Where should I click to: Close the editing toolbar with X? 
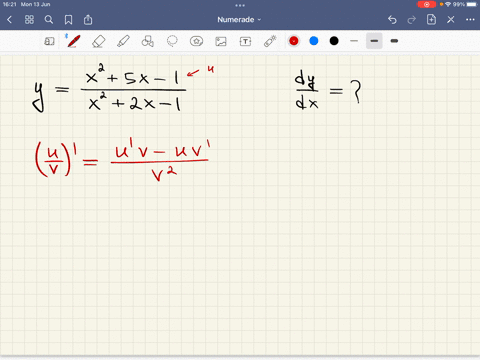[451, 20]
